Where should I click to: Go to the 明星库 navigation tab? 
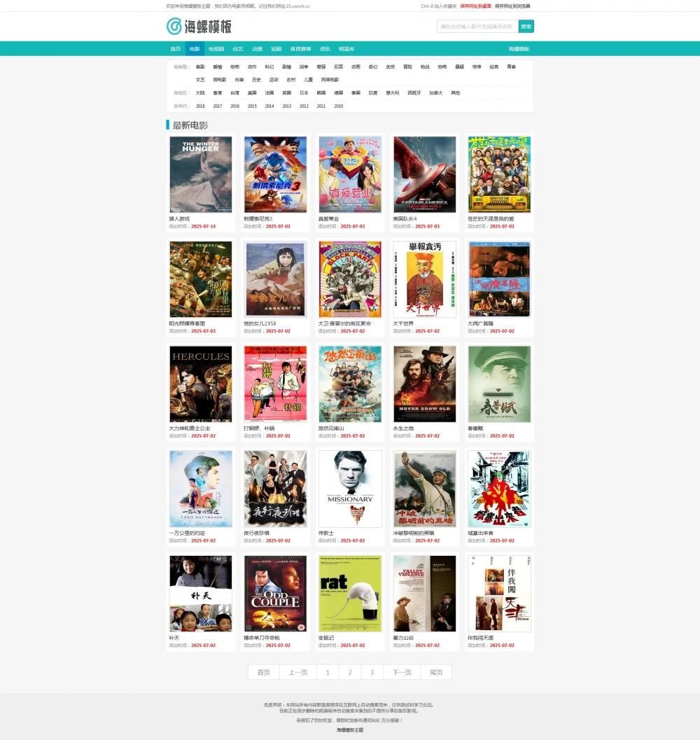coord(346,49)
